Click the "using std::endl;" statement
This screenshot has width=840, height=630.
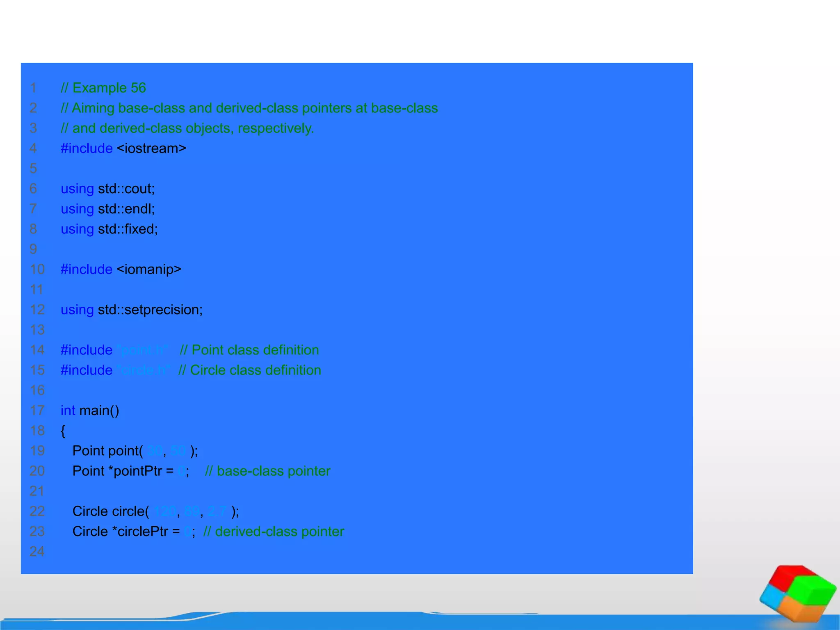pos(108,209)
